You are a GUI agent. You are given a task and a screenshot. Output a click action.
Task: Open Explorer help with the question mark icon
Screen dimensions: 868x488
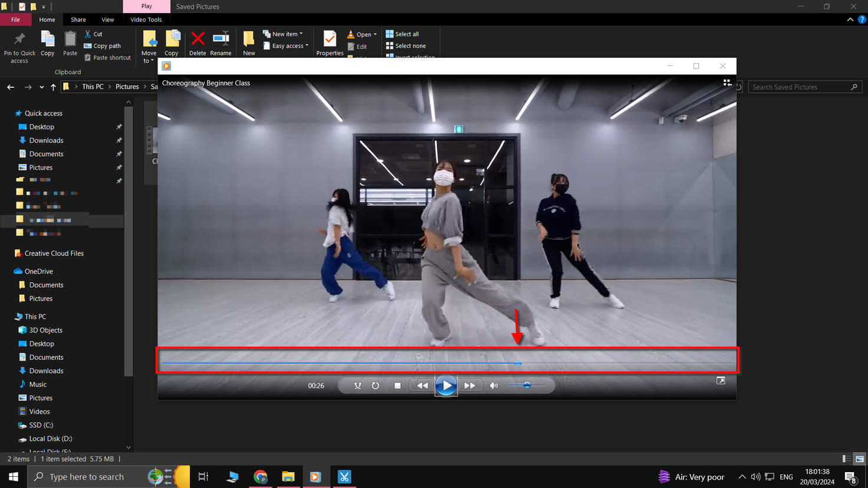click(x=862, y=19)
